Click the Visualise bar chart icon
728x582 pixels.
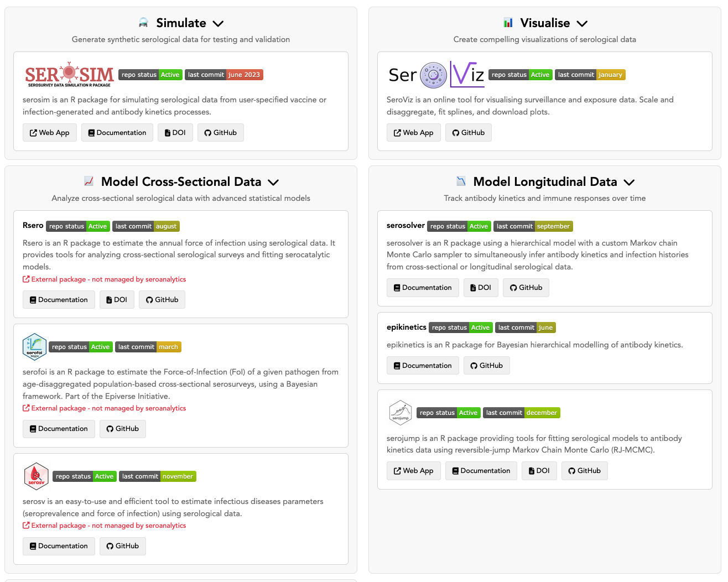click(x=508, y=23)
